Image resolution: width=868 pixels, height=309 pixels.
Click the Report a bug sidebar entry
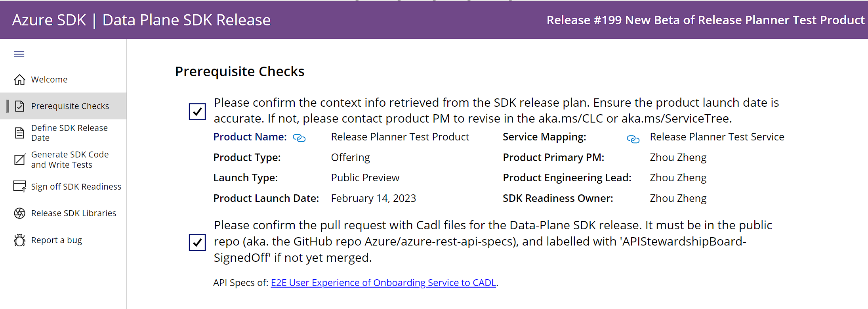click(x=57, y=240)
